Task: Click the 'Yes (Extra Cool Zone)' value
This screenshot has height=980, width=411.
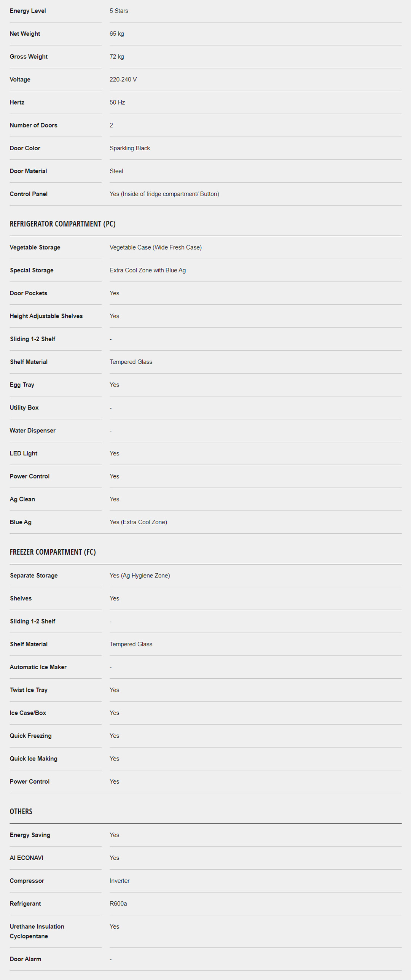Action: (x=138, y=522)
